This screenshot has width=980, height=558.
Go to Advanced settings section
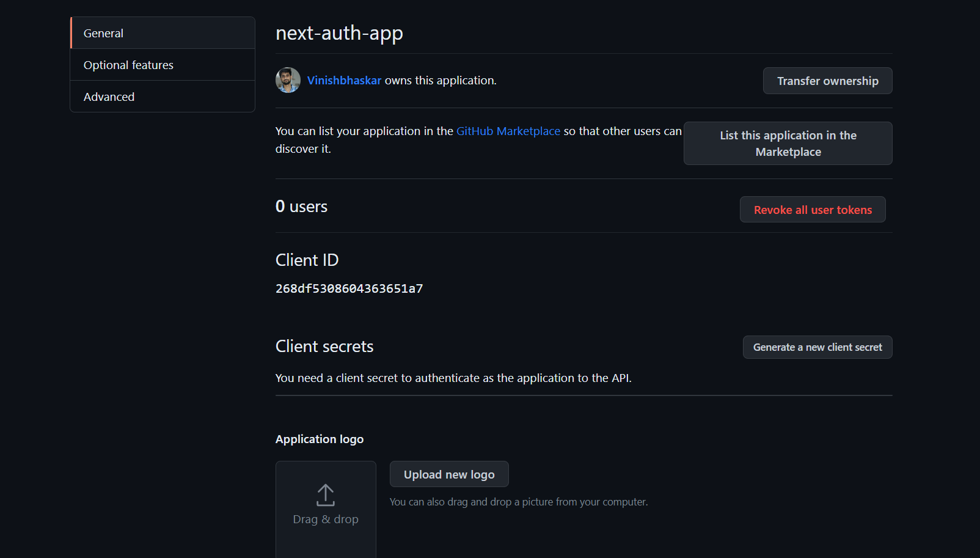pyautogui.click(x=163, y=97)
